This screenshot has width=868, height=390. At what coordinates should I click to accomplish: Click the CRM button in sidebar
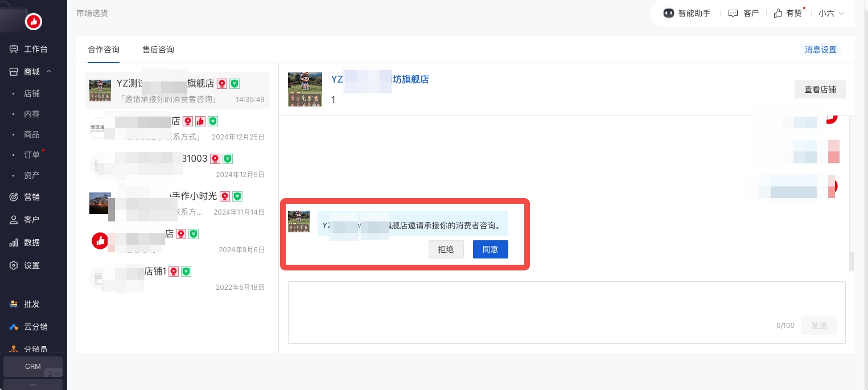click(33, 367)
